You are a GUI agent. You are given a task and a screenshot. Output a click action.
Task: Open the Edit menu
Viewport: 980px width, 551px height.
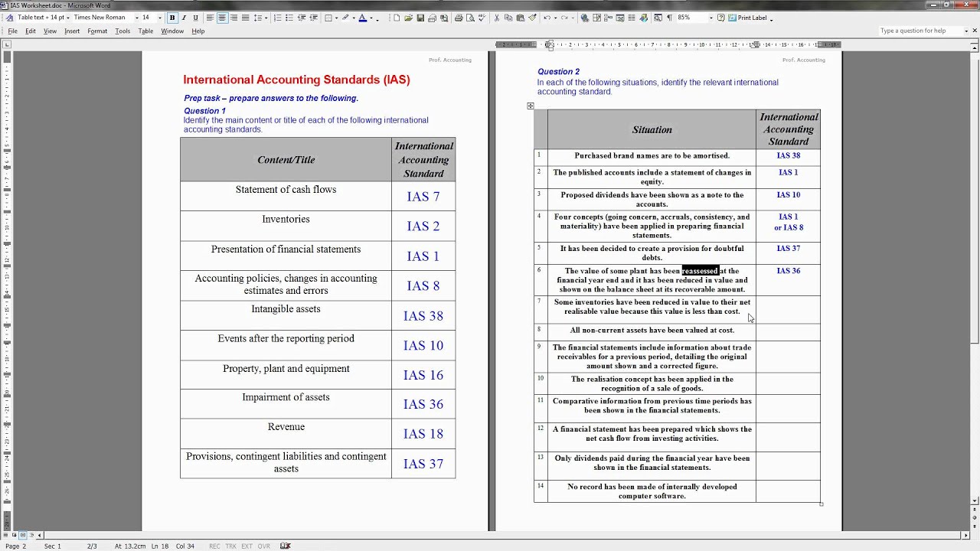point(31,31)
